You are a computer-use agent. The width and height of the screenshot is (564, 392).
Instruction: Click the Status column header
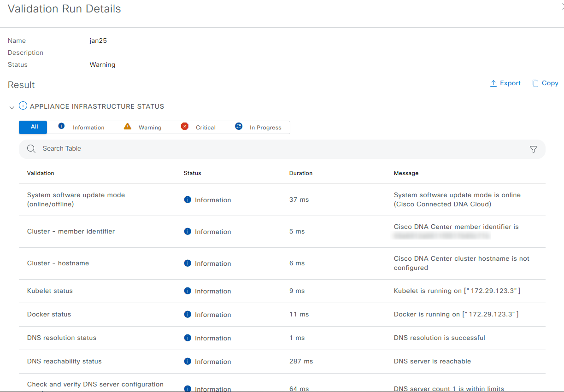tap(192, 173)
